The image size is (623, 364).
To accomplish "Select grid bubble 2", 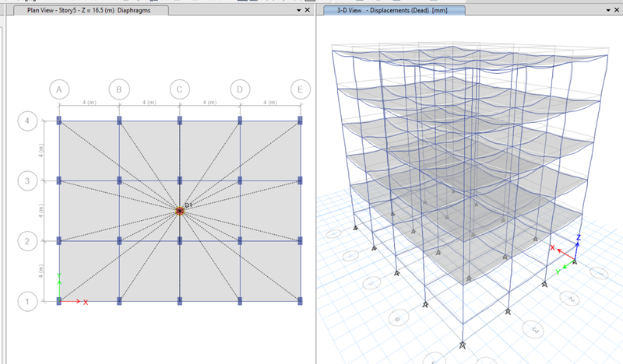I will (x=27, y=241).
